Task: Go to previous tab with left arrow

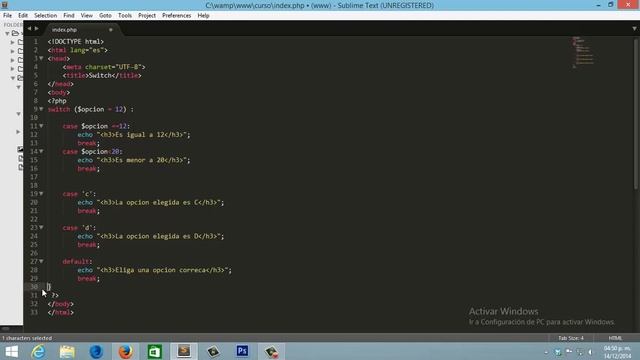Action: tap(29, 29)
